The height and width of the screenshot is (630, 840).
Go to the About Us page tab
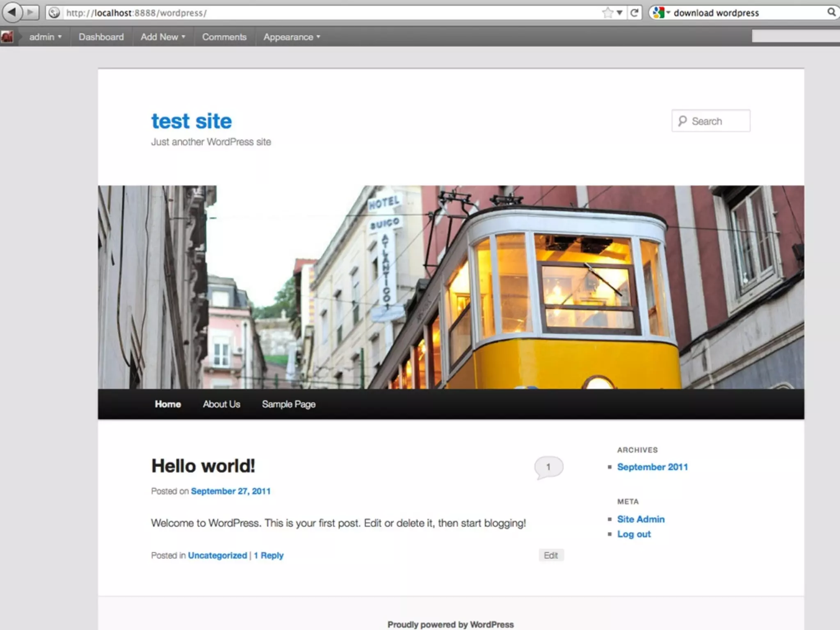(x=221, y=404)
